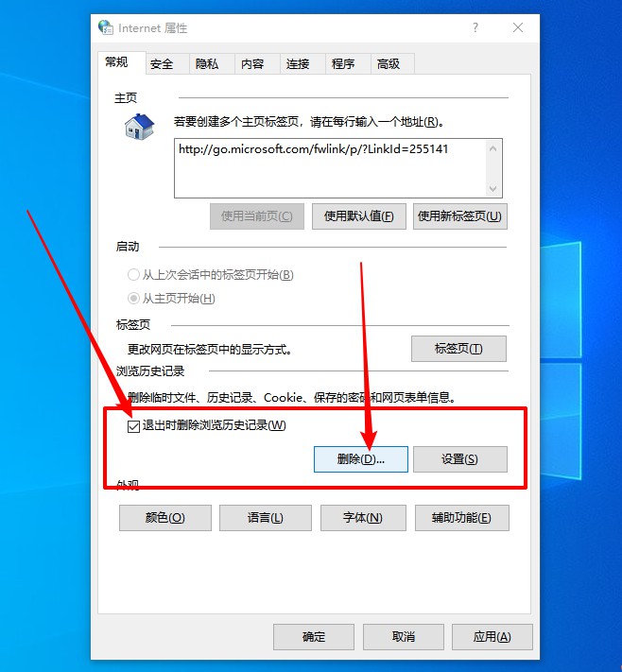
Task: Click the help question mark button
Action: [x=475, y=27]
